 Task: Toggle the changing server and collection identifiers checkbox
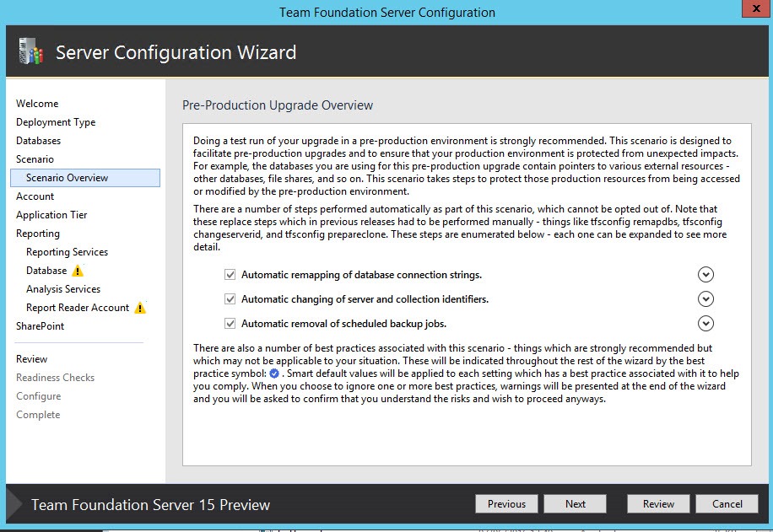point(230,299)
